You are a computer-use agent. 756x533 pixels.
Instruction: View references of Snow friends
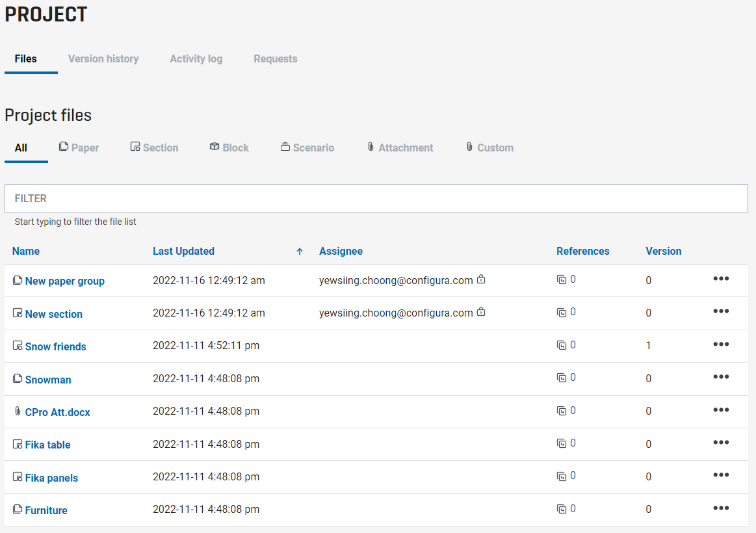(x=567, y=344)
